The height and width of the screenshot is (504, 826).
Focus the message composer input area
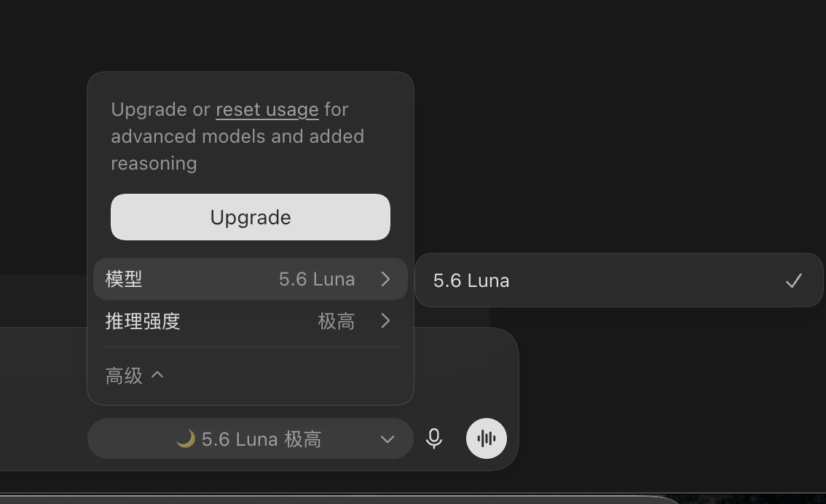(463, 369)
